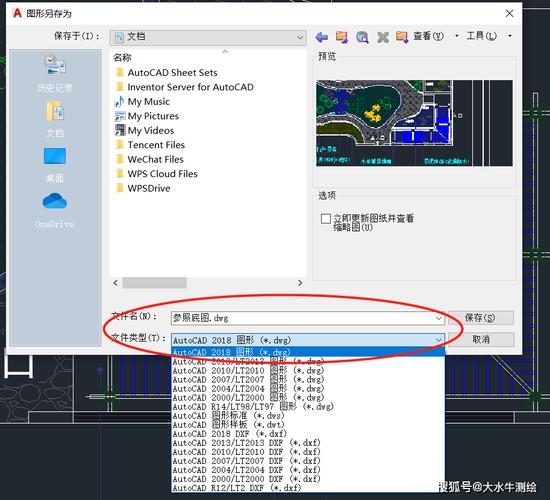Choose AutoCAD 图形标准 (*.dws)
The height and width of the screenshot is (500, 550).
point(308,416)
